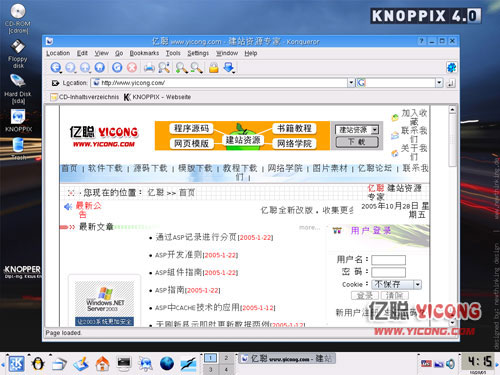Click the KDE gear animation icon

[451, 68]
